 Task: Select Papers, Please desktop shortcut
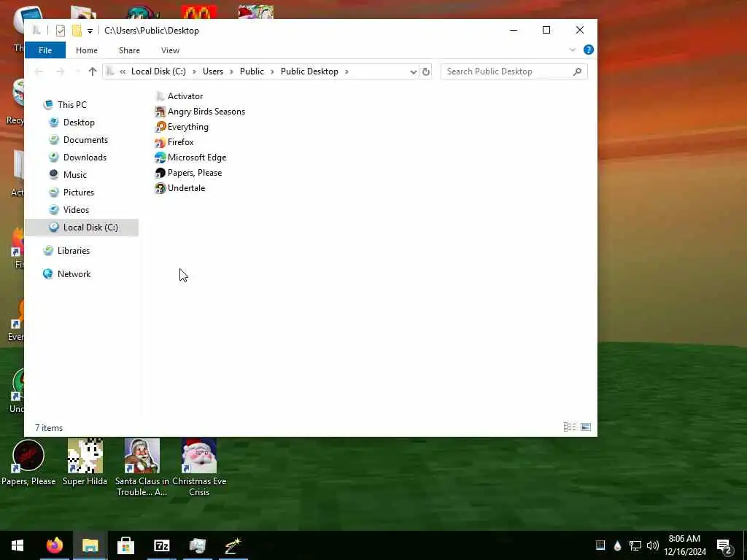(x=28, y=462)
